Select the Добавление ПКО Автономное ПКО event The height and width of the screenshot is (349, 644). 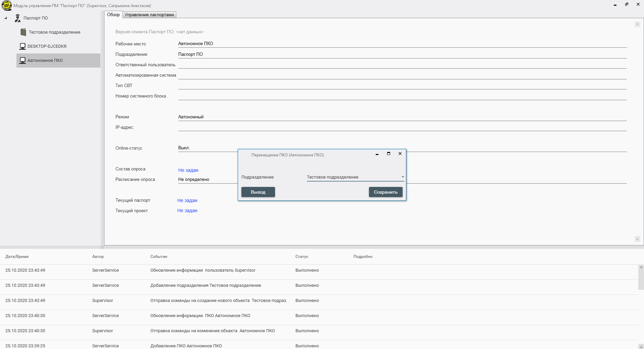click(x=319, y=345)
